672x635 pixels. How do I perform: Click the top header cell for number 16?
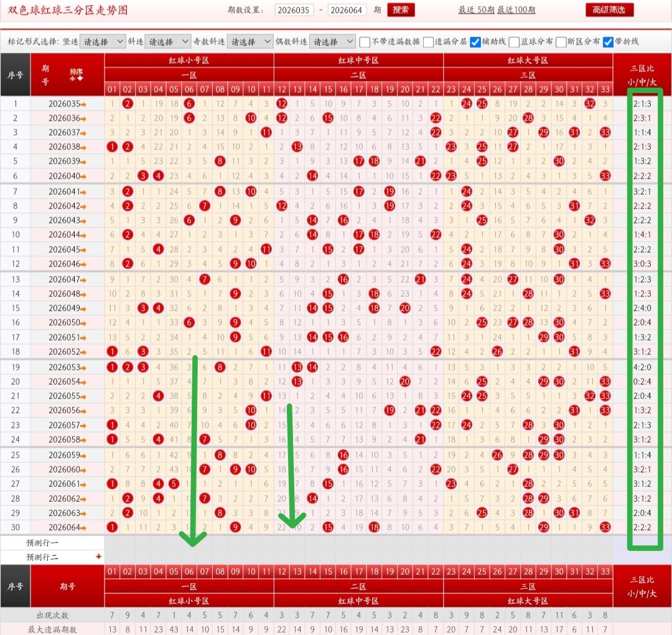coord(343,89)
